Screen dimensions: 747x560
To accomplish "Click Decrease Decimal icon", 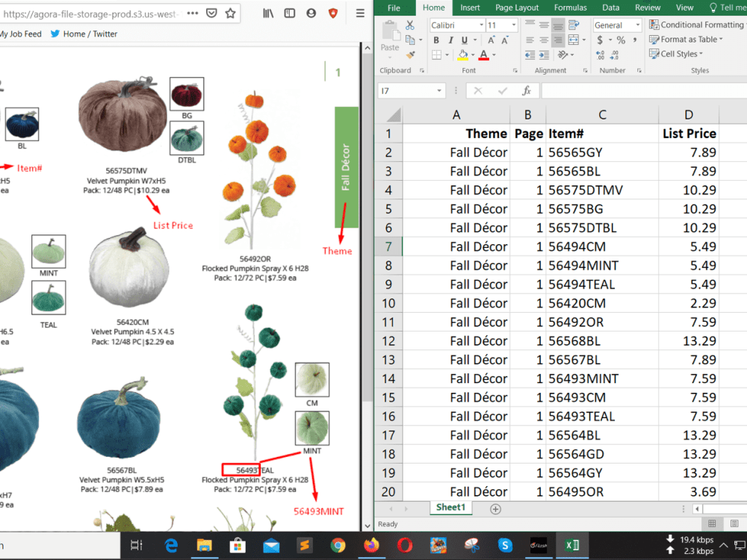I will tap(615, 55).
